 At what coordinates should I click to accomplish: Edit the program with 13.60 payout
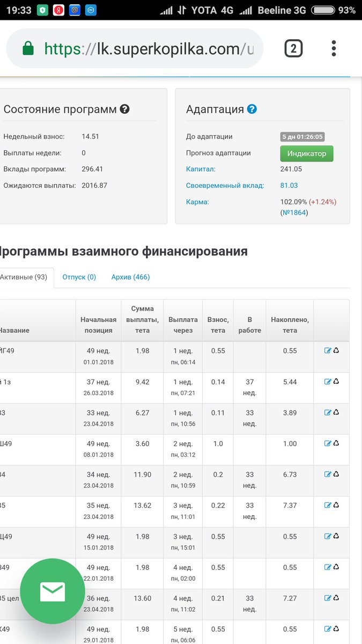328,598
